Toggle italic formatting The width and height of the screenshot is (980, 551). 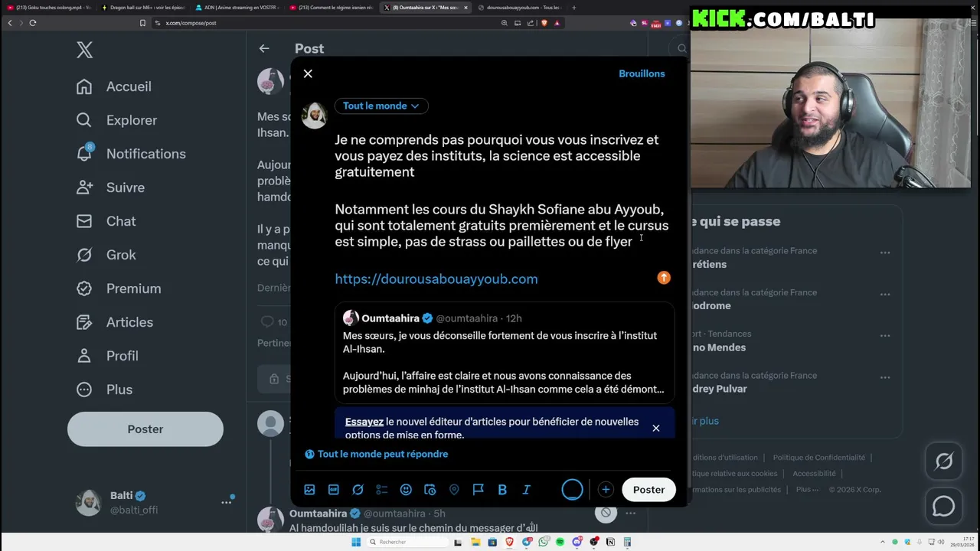(526, 490)
